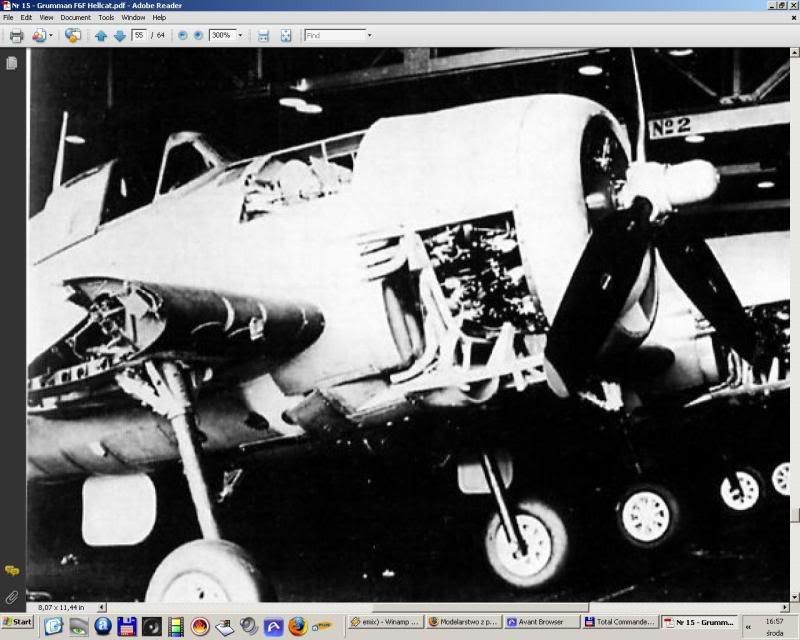Click the scrolling pages fit-width icon

(264, 35)
